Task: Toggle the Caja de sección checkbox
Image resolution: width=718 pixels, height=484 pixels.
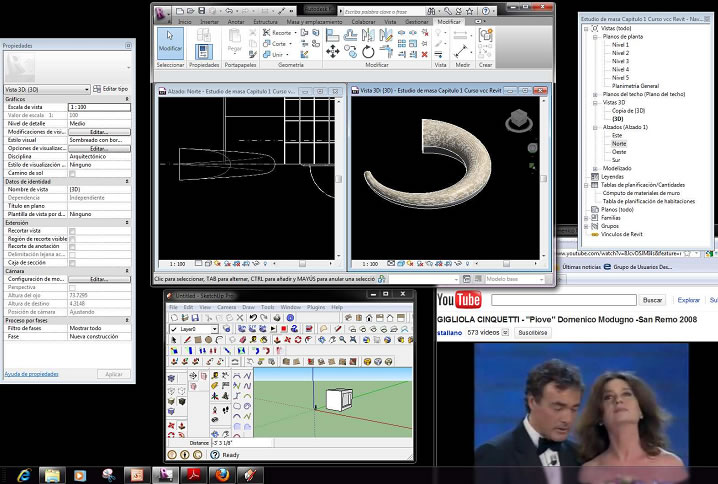Action: [x=72, y=261]
